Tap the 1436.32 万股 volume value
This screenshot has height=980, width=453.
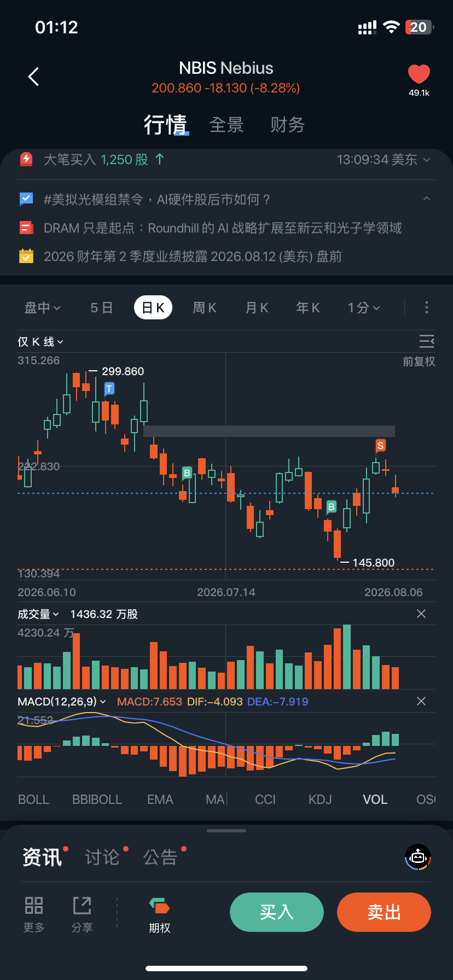click(x=104, y=614)
